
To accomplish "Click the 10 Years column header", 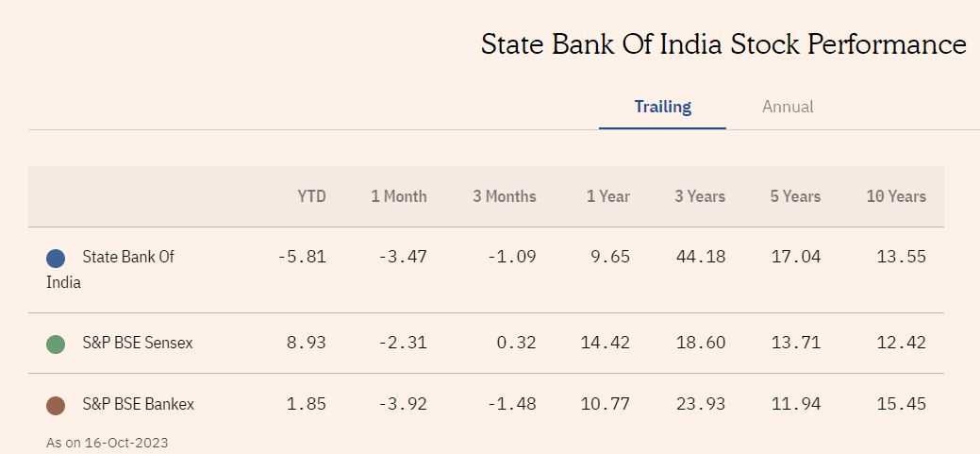I will point(895,197).
